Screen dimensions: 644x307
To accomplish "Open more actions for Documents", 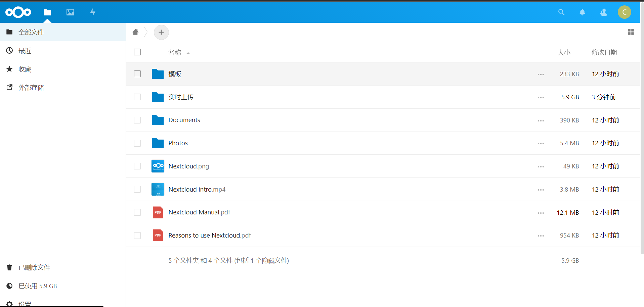I will pos(541,121).
